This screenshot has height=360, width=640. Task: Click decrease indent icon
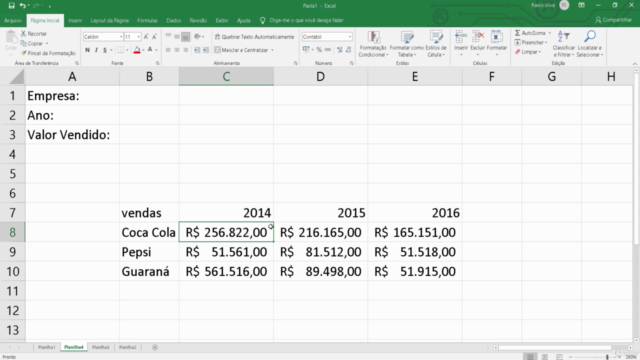197,50
